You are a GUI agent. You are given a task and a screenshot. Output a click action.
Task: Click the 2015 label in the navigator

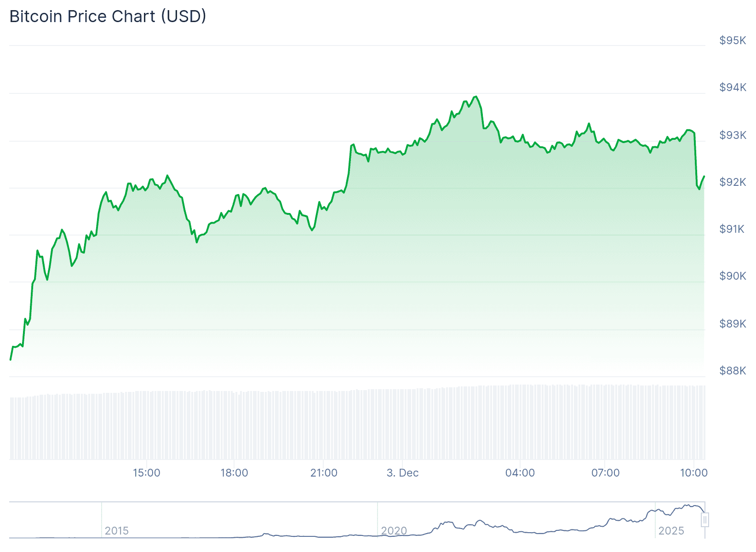coord(116,531)
